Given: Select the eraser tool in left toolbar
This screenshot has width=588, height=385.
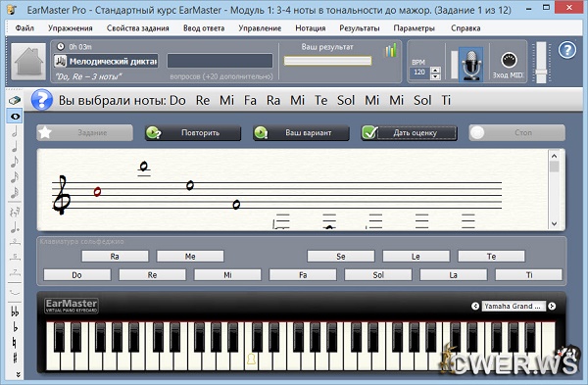Looking at the screenshot, I should coord(15,101).
